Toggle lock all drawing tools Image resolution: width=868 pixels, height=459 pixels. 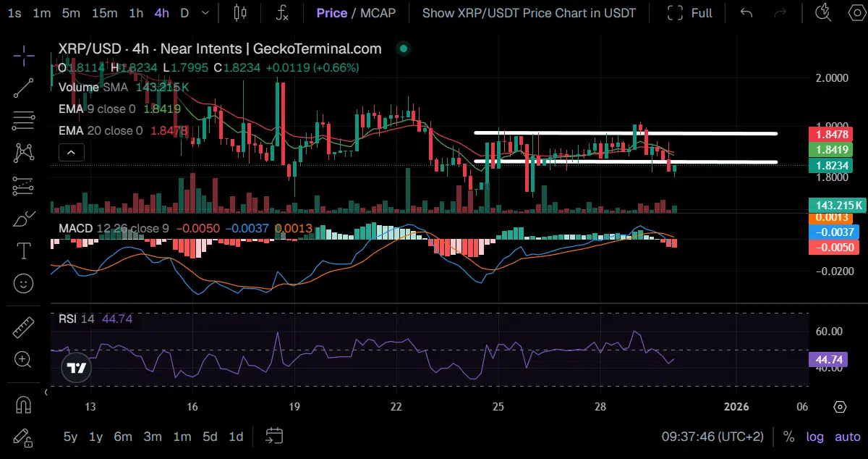[x=24, y=437]
